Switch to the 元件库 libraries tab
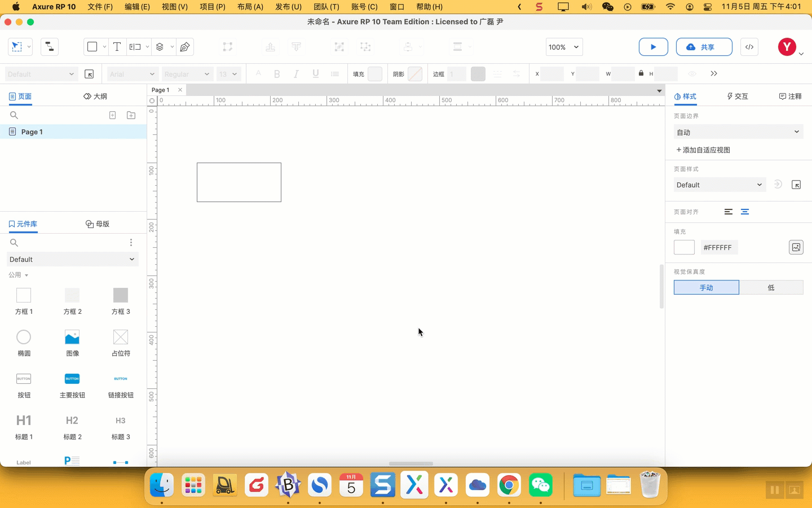The width and height of the screenshot is (812, 508). click(23, 224)
